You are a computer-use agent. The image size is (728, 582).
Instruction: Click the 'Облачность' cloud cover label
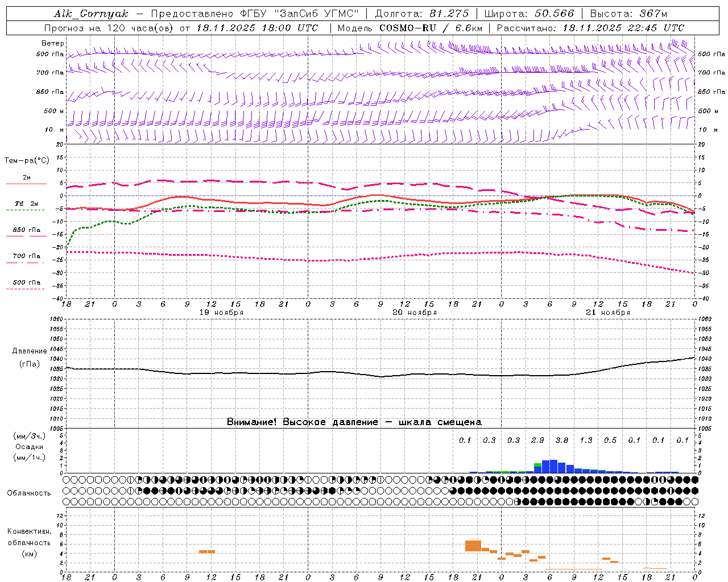tap(29, 493)
